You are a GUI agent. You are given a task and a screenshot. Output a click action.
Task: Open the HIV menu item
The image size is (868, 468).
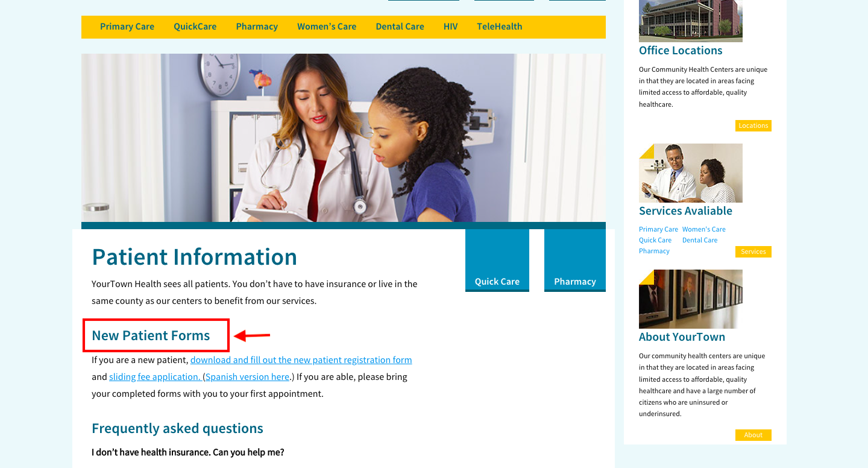[450, 27]
